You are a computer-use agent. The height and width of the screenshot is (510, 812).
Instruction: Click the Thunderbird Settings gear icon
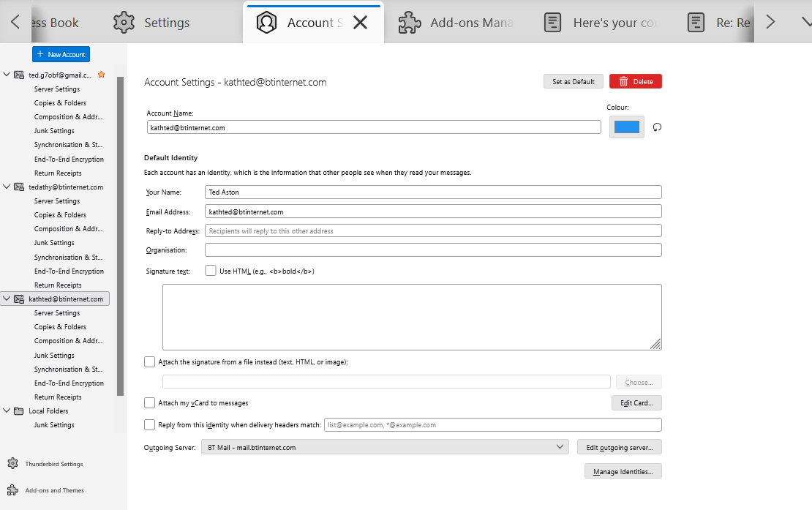(12, 464)
